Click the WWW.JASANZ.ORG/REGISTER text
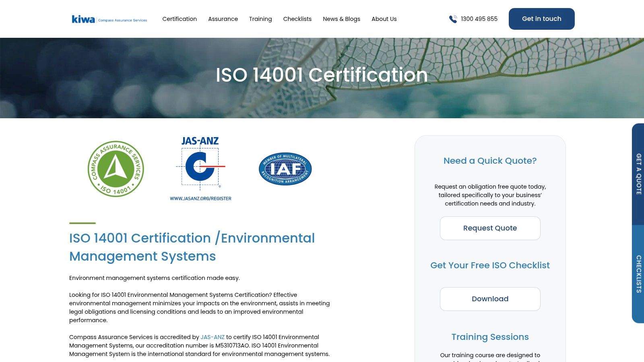Screen dimensions: 644x362 click(x=200, y=199)
